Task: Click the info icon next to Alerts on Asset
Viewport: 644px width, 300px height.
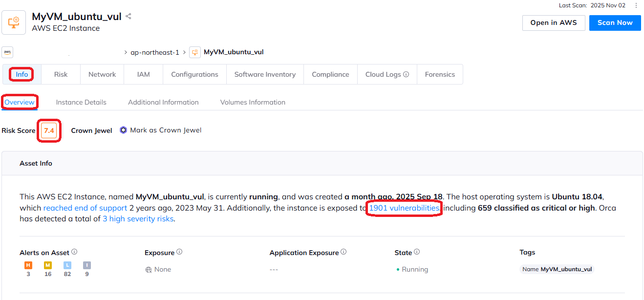Action: pyautogui.click(x=74, y=252)
